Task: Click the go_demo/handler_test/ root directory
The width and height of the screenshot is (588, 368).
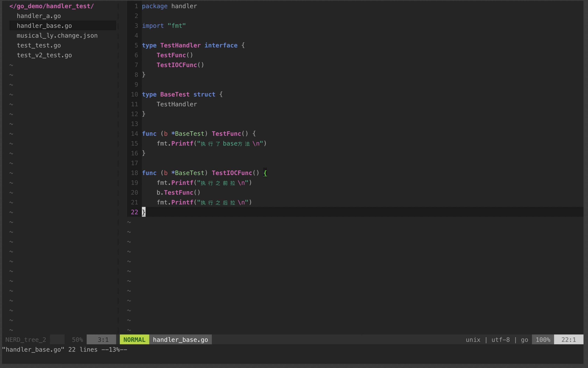Action: pos(51,6)
